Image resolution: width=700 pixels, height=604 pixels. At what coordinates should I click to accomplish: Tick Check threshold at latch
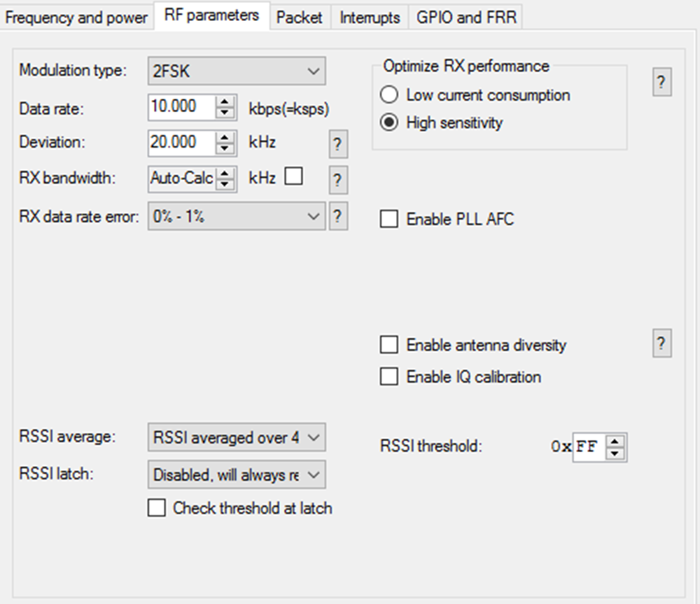tap(156, 508)
